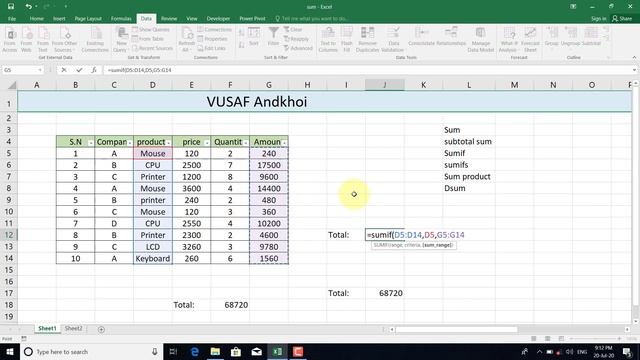
Task: Expand the Name Box dropdown
Action: pos(40,70)
